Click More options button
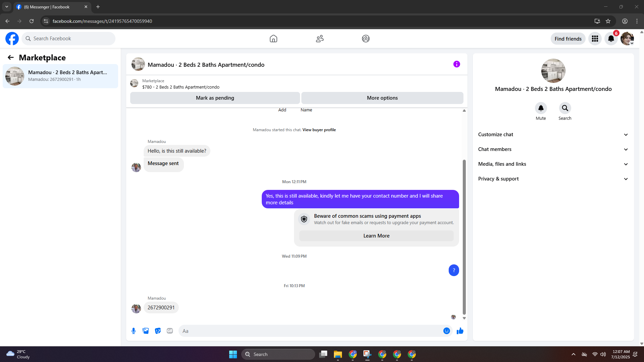 [382, 98]
